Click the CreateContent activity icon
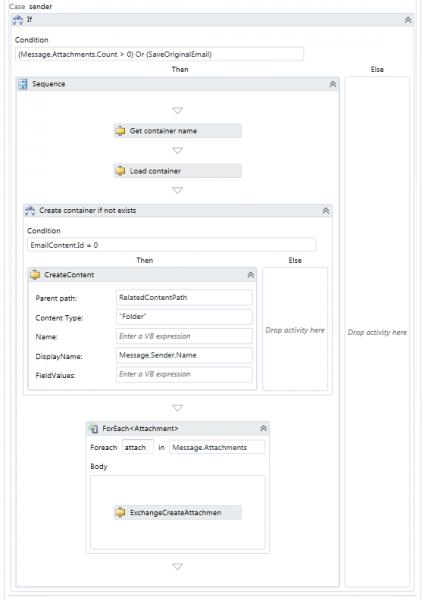This screenshot has width=425, height=600. (35, 275)
